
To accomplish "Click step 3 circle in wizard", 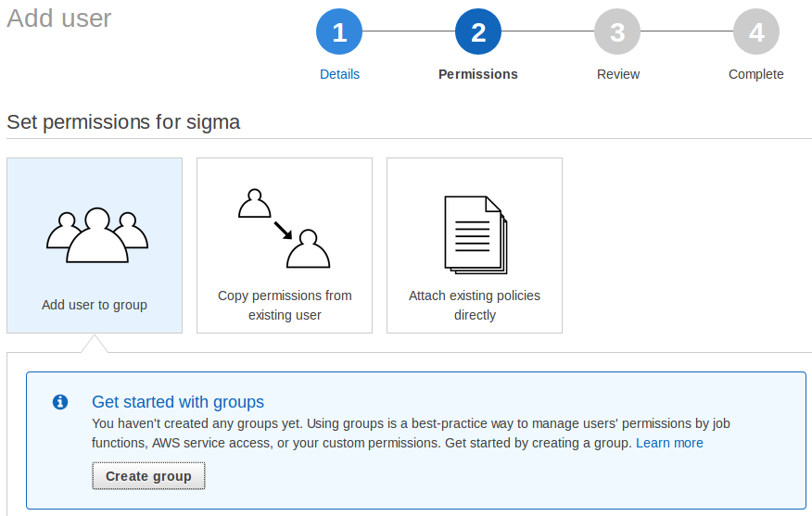I will click(617, 33).
